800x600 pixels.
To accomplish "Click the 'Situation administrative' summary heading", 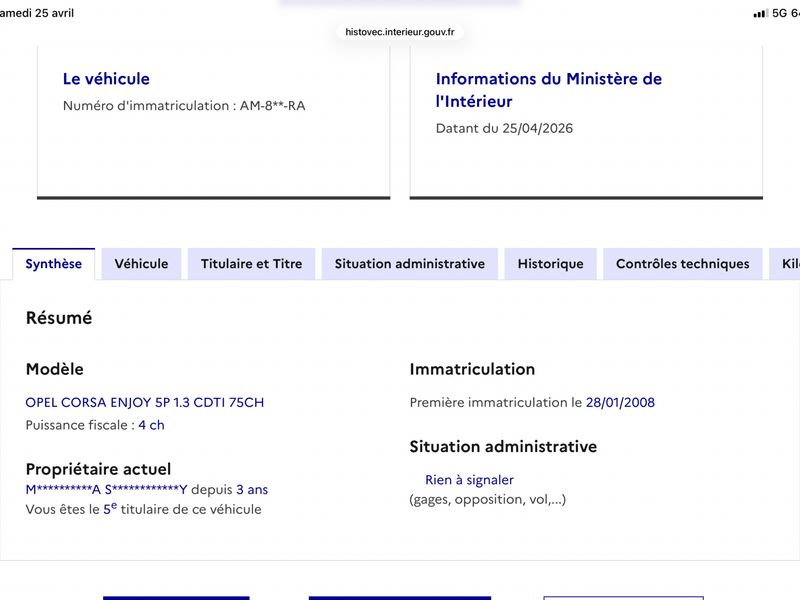I will click(x=503, y=446).
